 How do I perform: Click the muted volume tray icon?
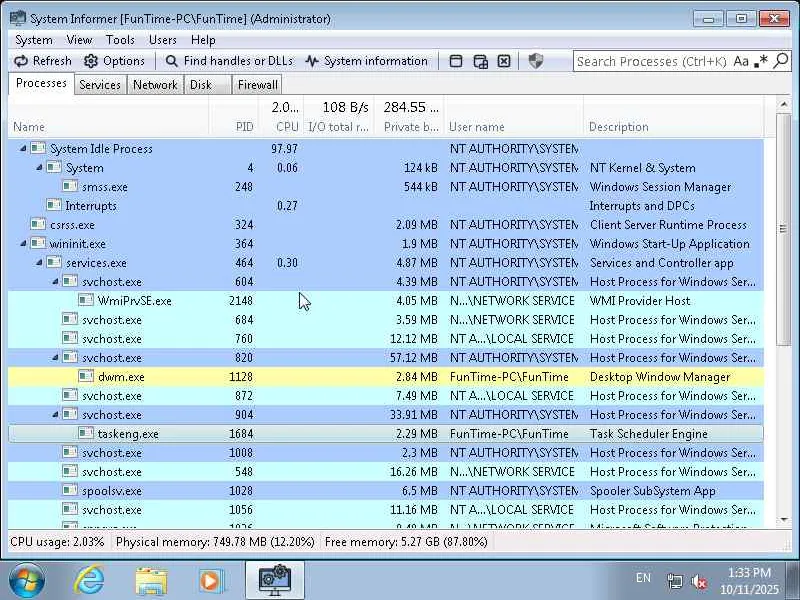click(x=698, y=582)
